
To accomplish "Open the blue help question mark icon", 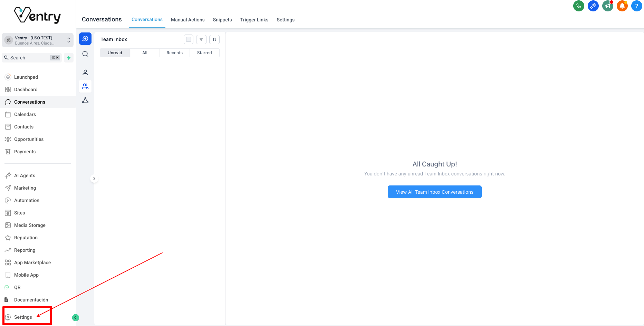I will click(636, 6).
